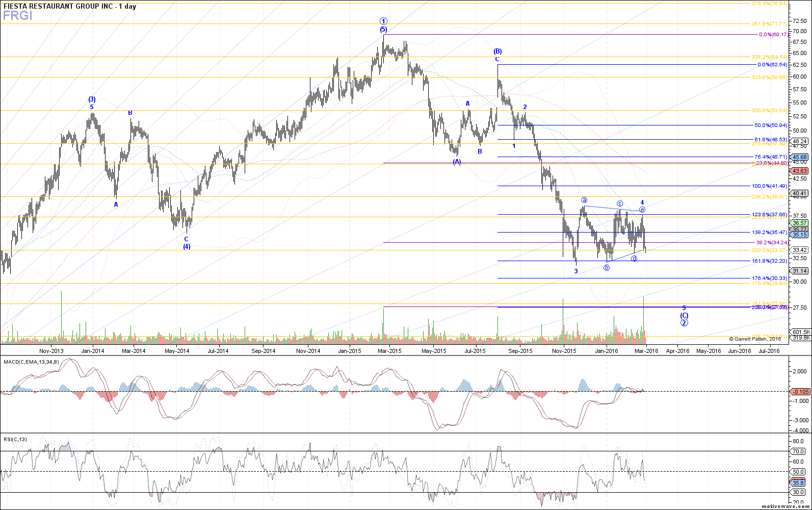Screen dimensions: 812x510
Task: Click the RSI(C,13) study label
Action: 15,439
